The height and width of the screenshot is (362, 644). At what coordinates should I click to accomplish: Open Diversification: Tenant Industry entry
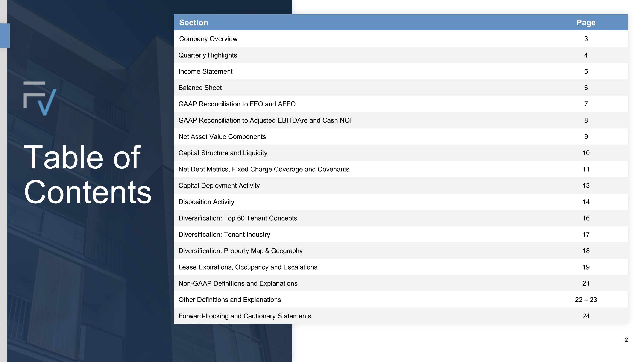[x=224, y=235]
